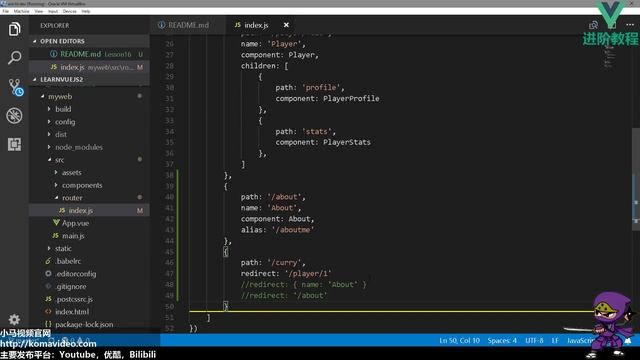Open the Source Control view icon

pos(15,87)
